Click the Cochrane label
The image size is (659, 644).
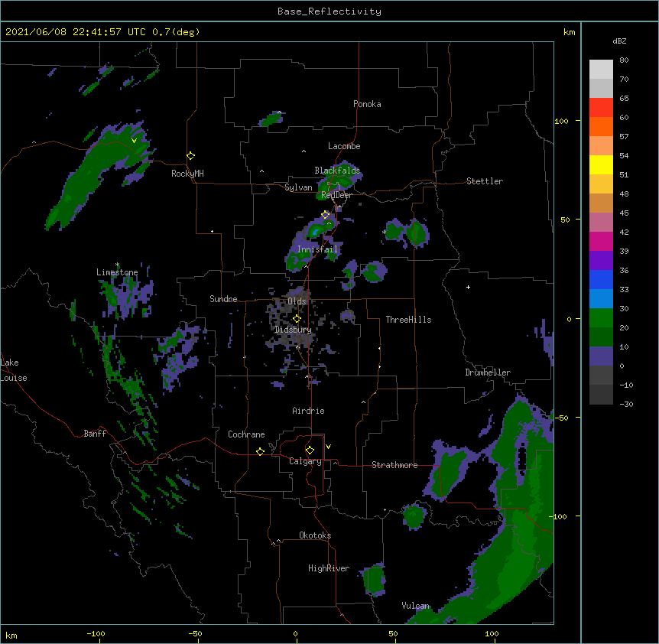pos(246,434)
